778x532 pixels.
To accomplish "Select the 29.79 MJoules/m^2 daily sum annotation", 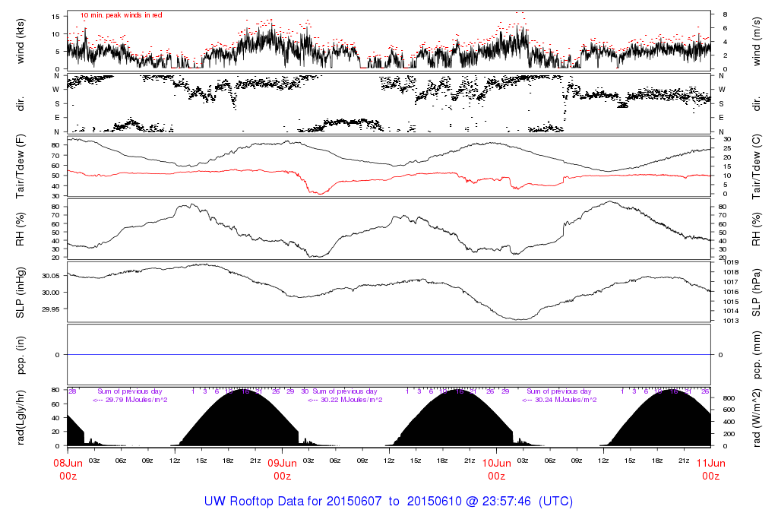I will [130, 400].
